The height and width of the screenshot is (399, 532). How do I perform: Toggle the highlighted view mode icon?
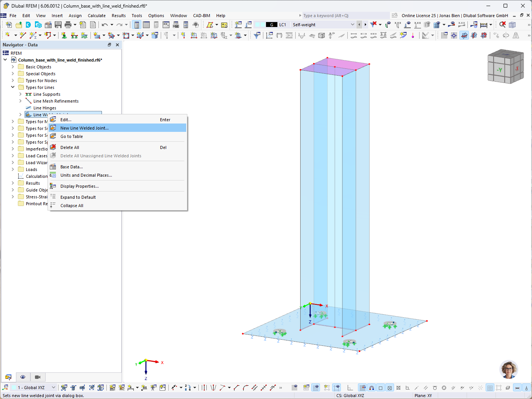464,35
